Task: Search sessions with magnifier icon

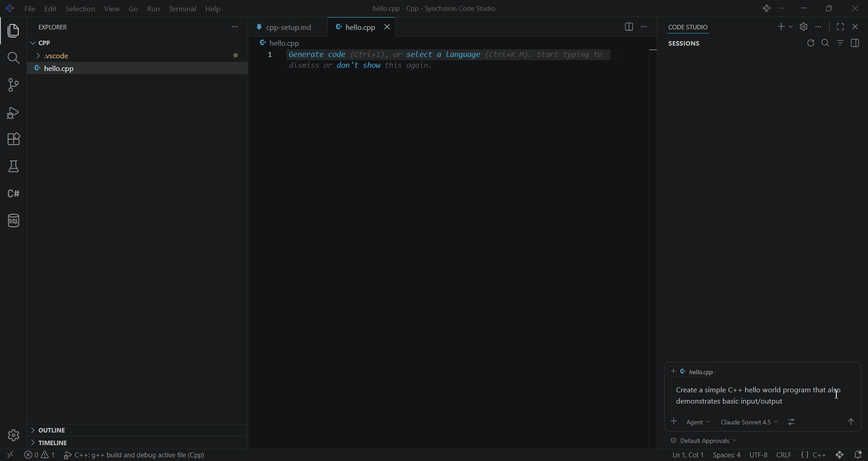Action: click(x=826, y=43)
